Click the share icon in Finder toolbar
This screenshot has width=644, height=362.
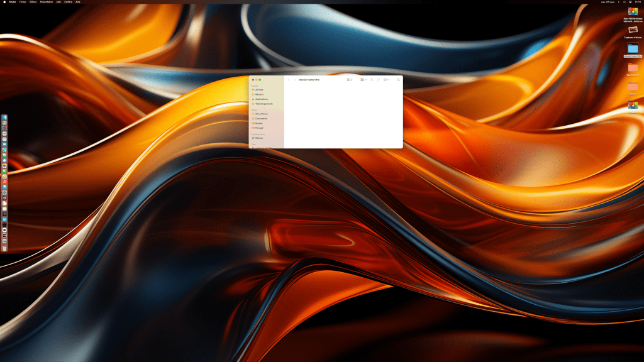coord(372,80)
